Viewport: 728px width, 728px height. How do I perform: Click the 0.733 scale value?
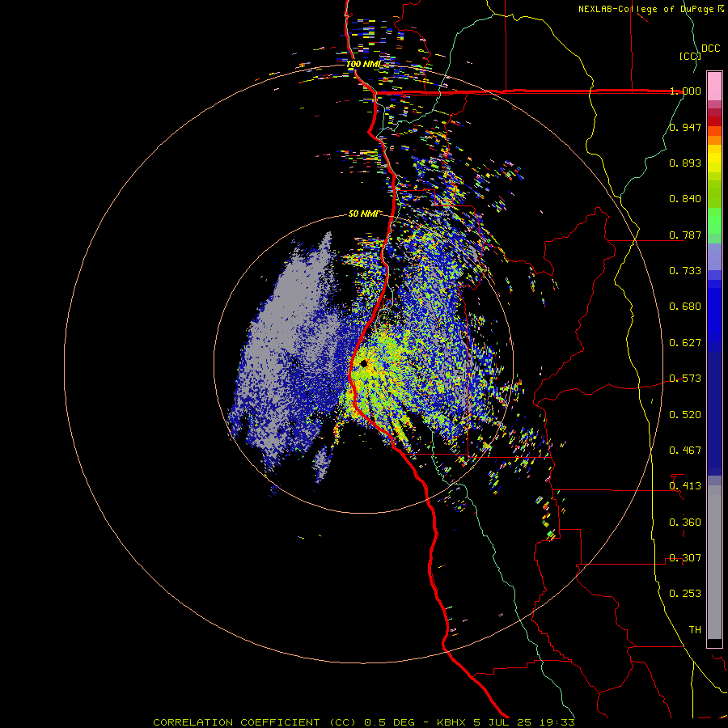point(685,270)
